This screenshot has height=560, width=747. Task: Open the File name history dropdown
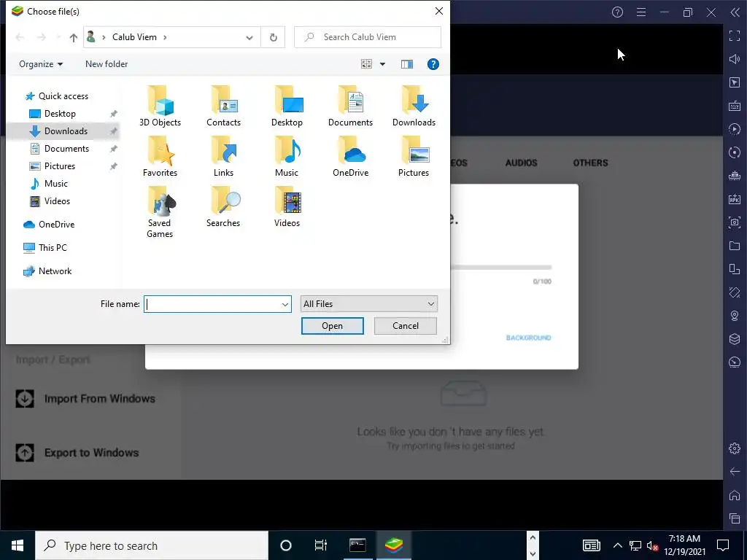[x=285, y=304]
